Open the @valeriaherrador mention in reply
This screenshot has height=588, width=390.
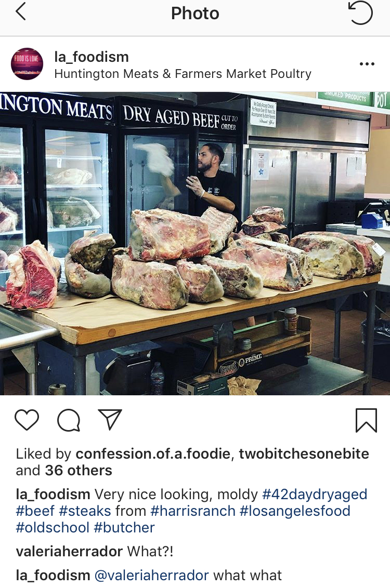pos(152,575)
